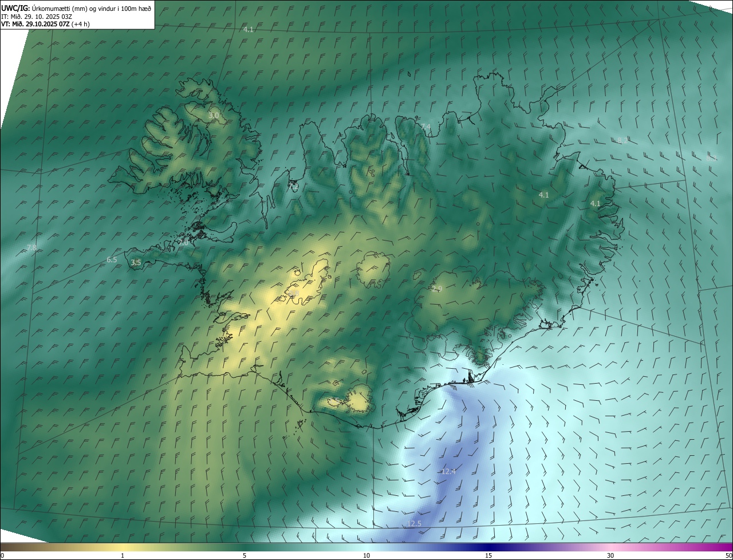The image size is (733, 560).
Task: Click the 8.3 value on the far east
Action: (x=712, y=157)
